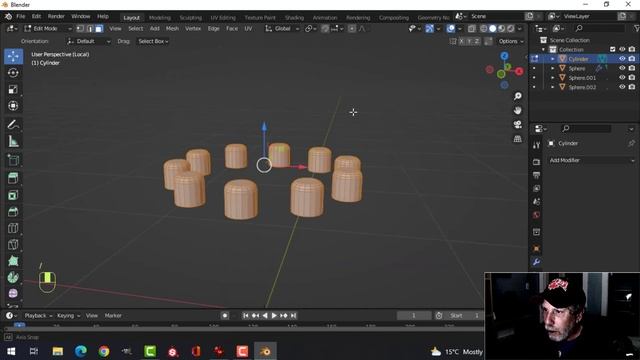Hide Sphere.001 via its eye icon
The image size is (640, 360).
coord(622,78)
